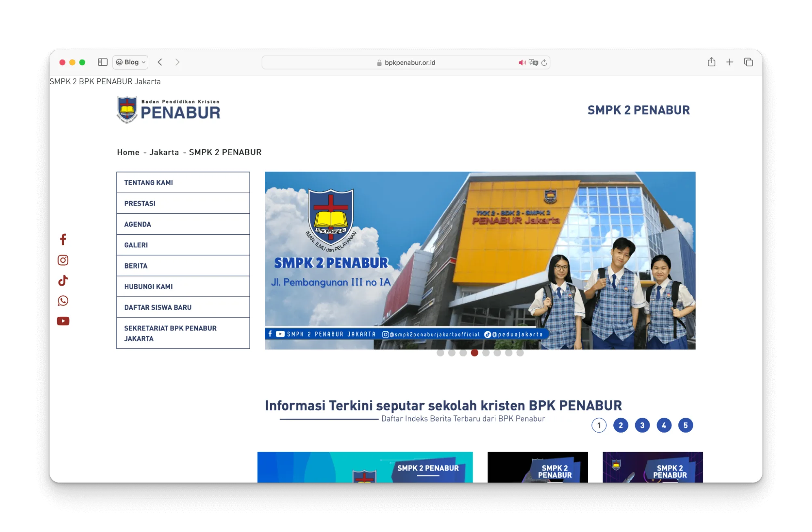Go to Jakarta in the breadcrumb

click(x=164, y=152)
